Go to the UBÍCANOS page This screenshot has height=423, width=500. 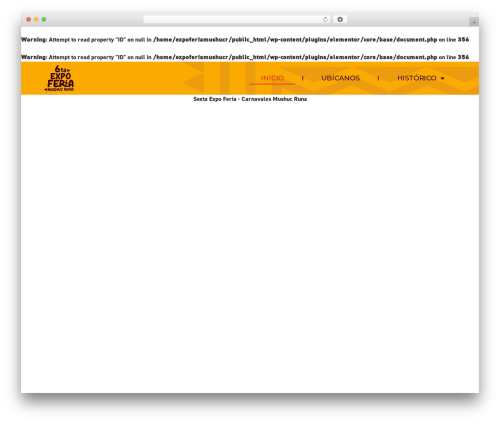[340, 78]
